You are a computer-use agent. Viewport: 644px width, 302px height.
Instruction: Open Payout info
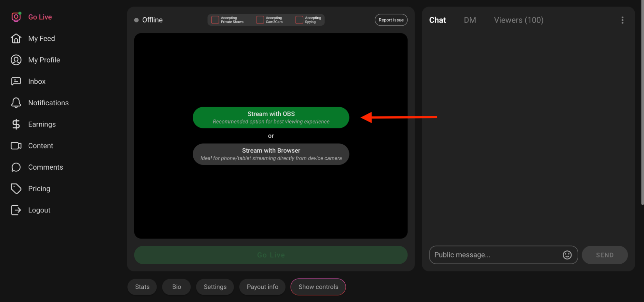(262, 287)
